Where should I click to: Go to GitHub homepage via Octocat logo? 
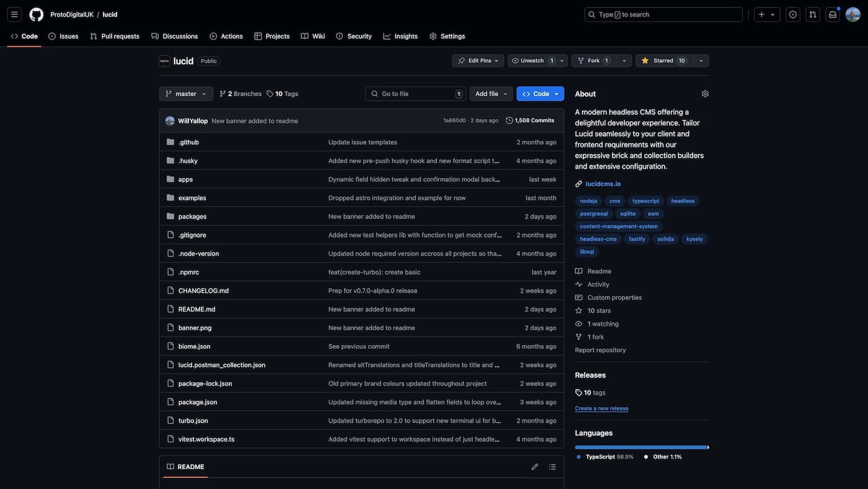pyautogui.click(x=37, y=14)
